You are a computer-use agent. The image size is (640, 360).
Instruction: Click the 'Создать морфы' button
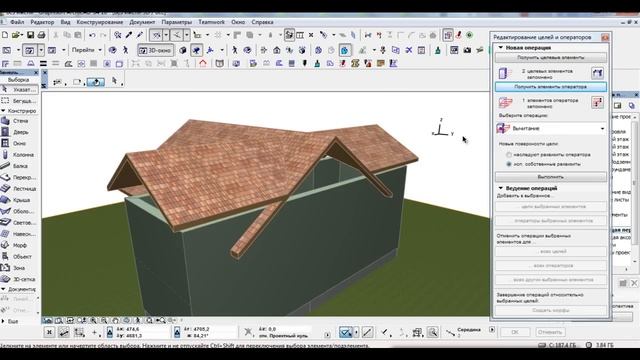551,311
